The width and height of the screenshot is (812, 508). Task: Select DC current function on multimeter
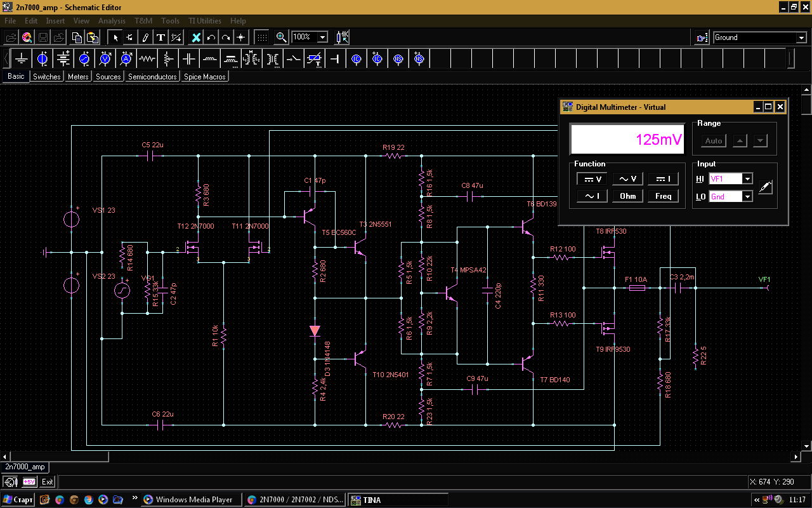coord(663,180)
